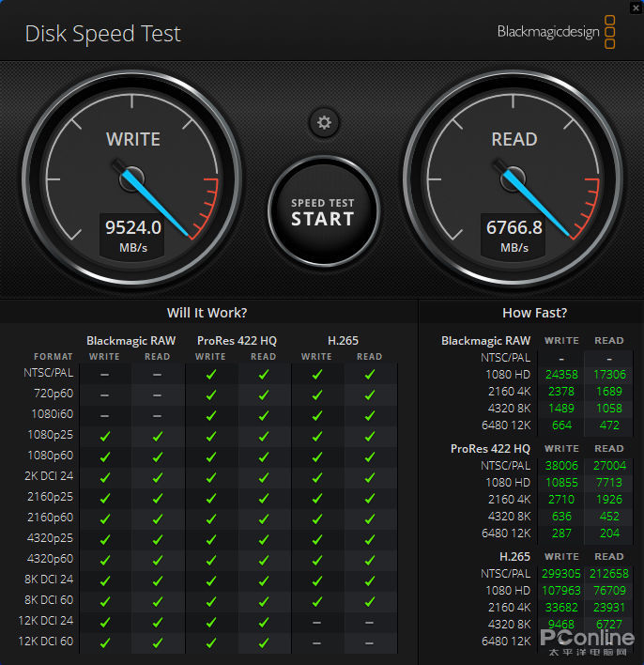Click Blackmagic RAW 2160 4K write value 2378

pyautogui.click(x=561, y=392)
